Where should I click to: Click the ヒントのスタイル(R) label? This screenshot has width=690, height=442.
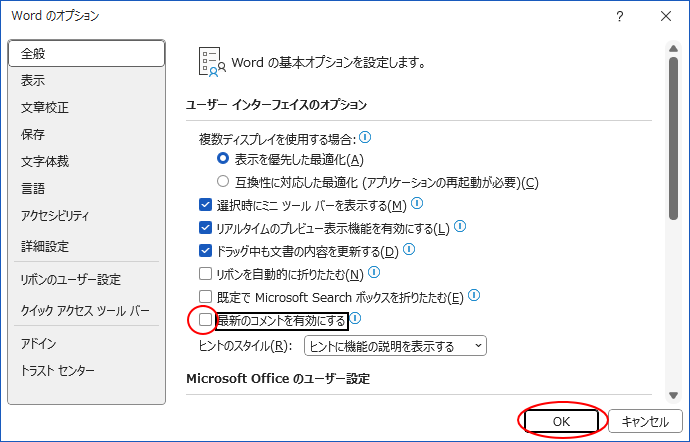[245, 346]
